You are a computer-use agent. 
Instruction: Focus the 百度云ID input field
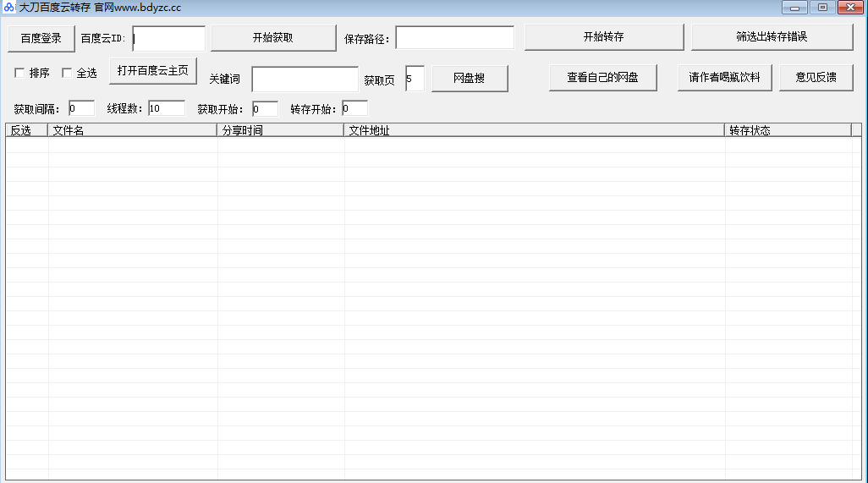[169, 38]
